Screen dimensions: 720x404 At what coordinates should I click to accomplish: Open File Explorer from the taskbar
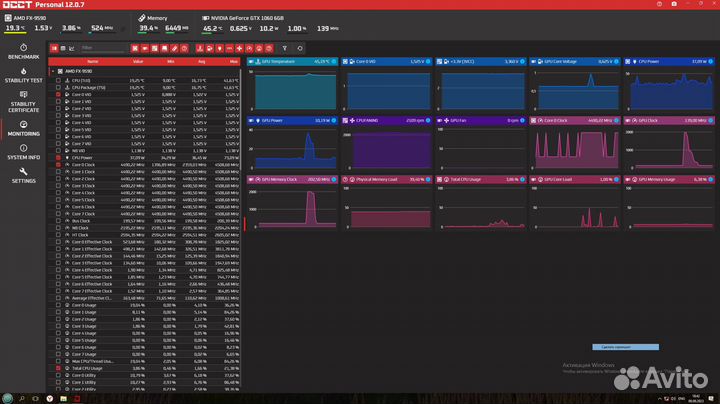tap(63, 398)
